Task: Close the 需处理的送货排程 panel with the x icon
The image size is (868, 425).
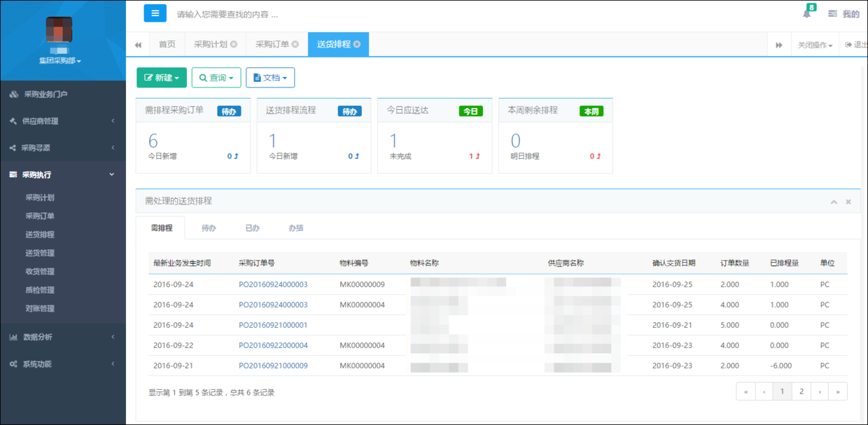Action: pos(848,202)
